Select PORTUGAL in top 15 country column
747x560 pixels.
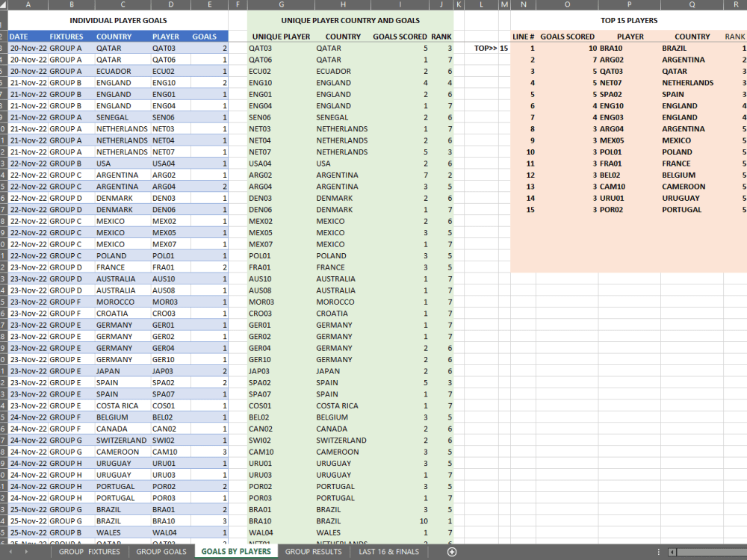point(692,210)
